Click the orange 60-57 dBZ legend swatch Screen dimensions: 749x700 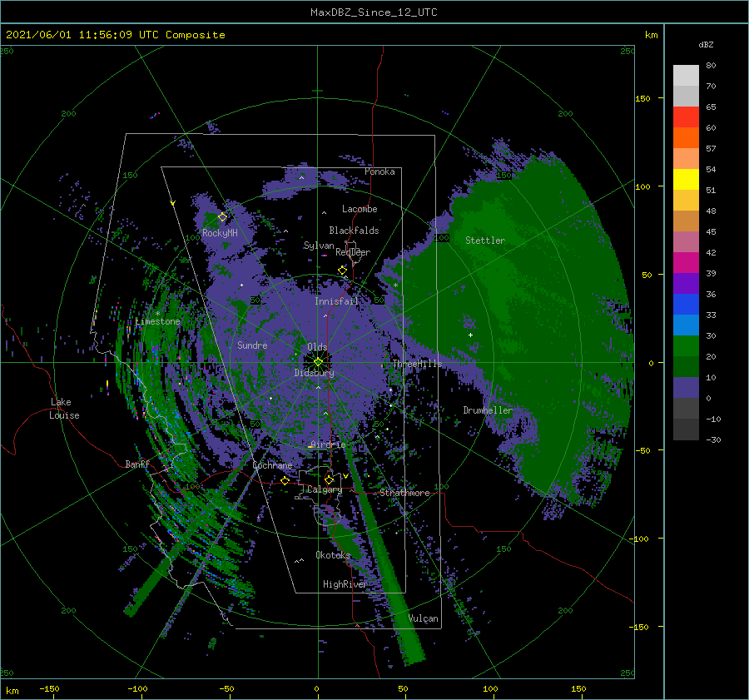click(686, 138)
